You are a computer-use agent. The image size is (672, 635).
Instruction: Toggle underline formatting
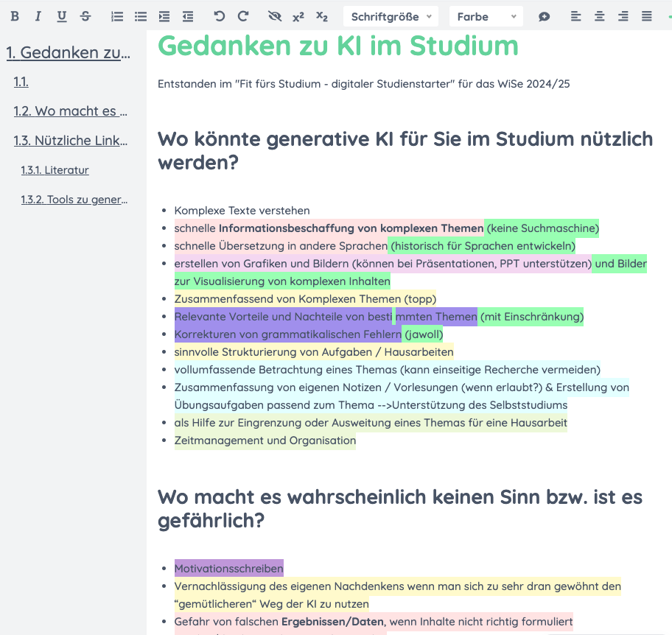62,16
